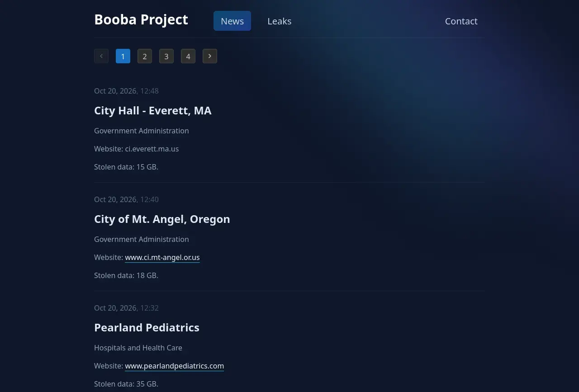
Task: Click the ci.everett.ma.us website text
Action: click(x=152, y=149)
